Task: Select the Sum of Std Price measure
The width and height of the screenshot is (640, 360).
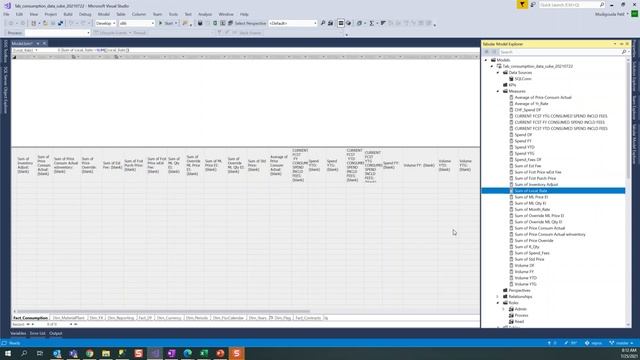Action: (x=529, y=259)
